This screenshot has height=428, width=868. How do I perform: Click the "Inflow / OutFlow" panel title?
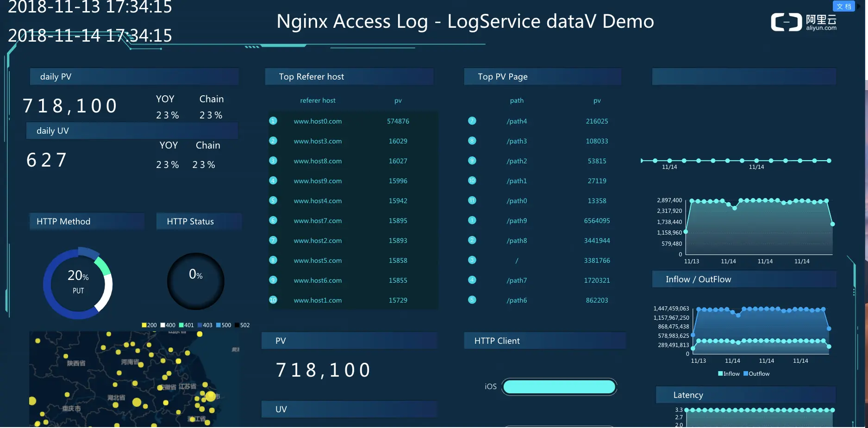[x=699, y=279]
